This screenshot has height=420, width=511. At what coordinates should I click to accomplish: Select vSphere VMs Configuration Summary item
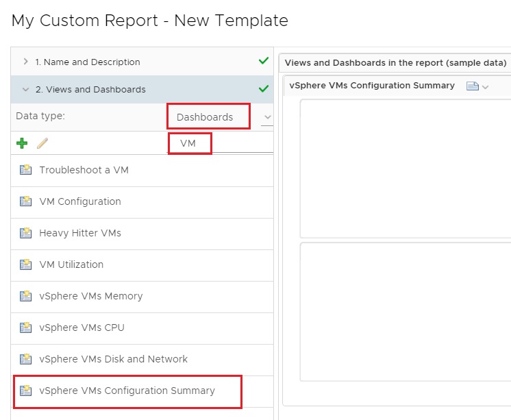click(142, 391)
